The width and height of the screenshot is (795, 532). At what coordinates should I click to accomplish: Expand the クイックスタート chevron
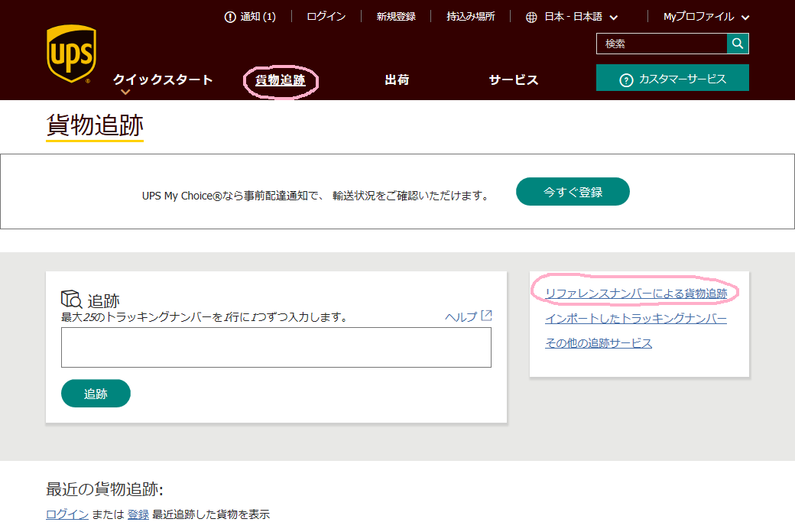[x=125, y=92]
